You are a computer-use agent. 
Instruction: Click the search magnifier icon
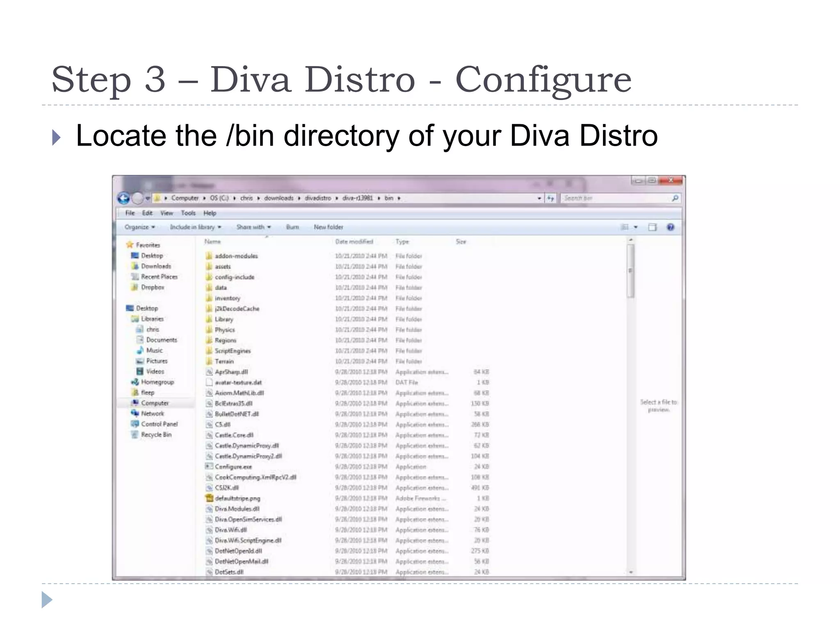[675, 198]
